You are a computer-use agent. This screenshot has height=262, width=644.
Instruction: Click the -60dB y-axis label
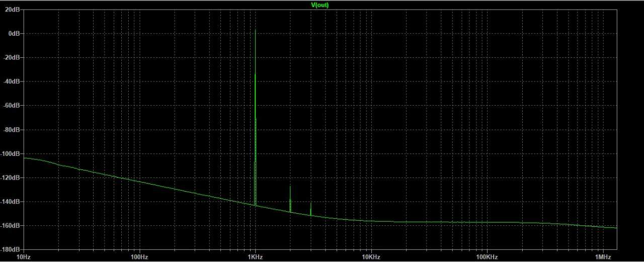13,106
